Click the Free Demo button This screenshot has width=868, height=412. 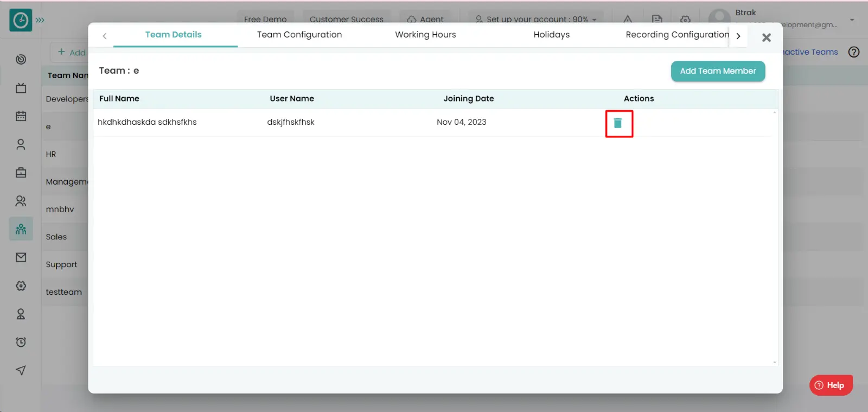tap(265, 19)
